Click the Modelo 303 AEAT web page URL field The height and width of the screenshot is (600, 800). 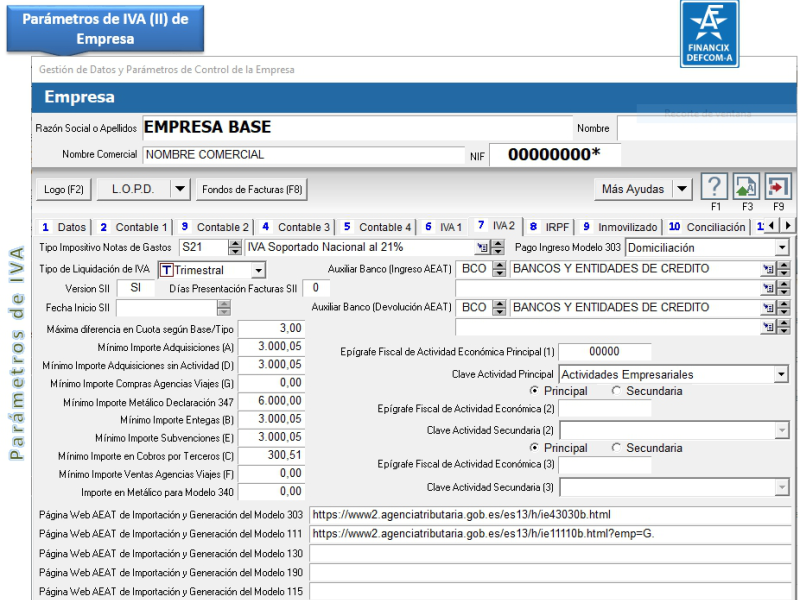pos(550,515)
